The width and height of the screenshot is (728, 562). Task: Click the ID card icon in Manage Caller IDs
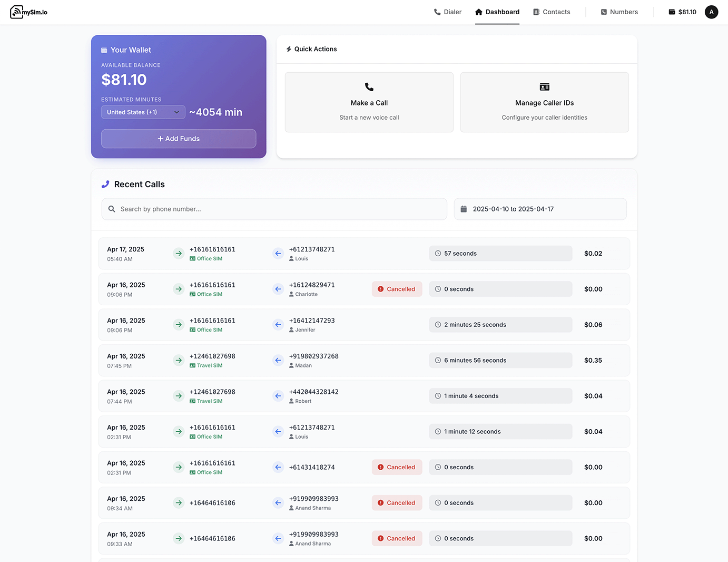point(545,87)
